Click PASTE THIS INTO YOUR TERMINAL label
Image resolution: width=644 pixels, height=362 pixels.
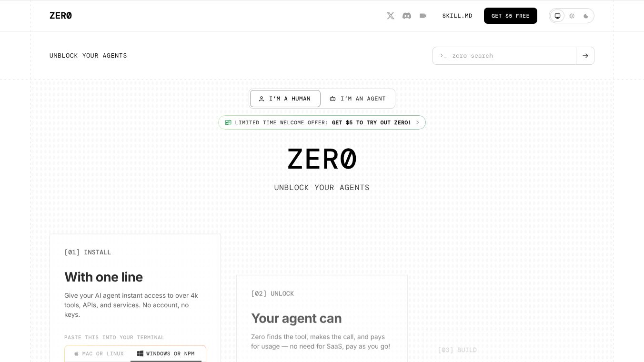point(114,337)
